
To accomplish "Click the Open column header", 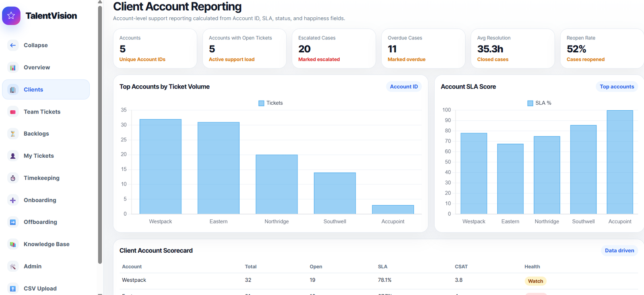I will pos(316,266).
